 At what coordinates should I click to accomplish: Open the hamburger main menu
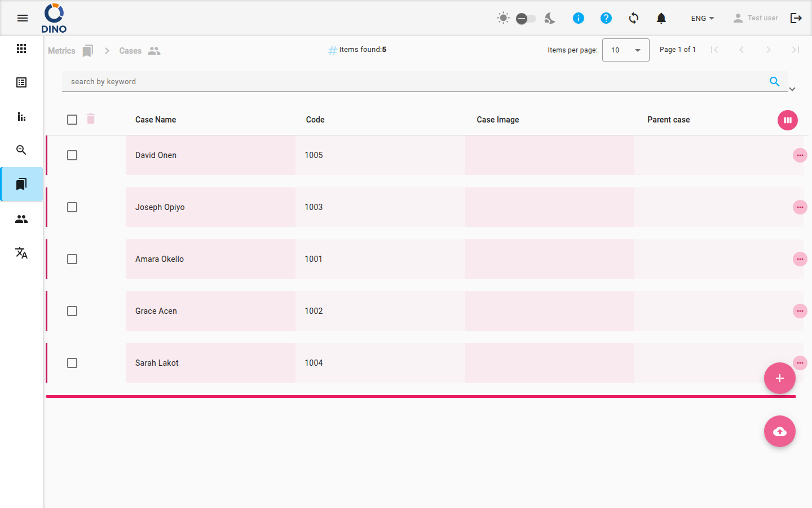pyautogui.click(x=23, y=18)
